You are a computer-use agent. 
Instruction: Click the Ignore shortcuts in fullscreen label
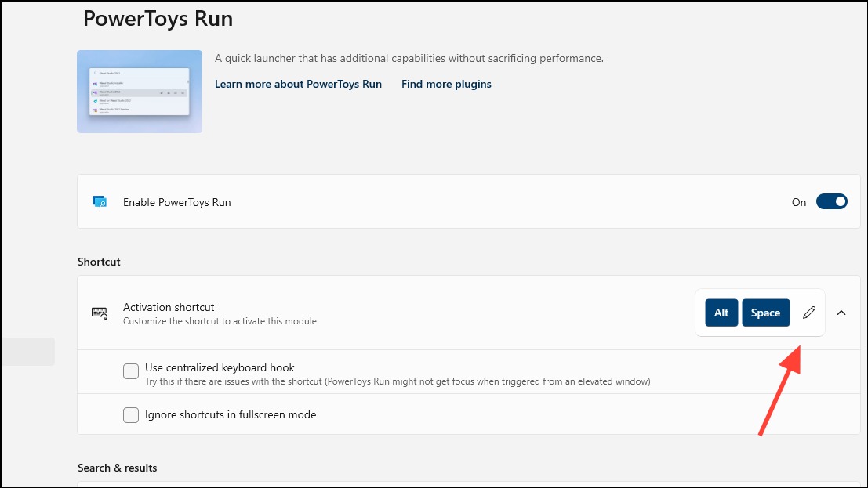[x=231, y=414]
